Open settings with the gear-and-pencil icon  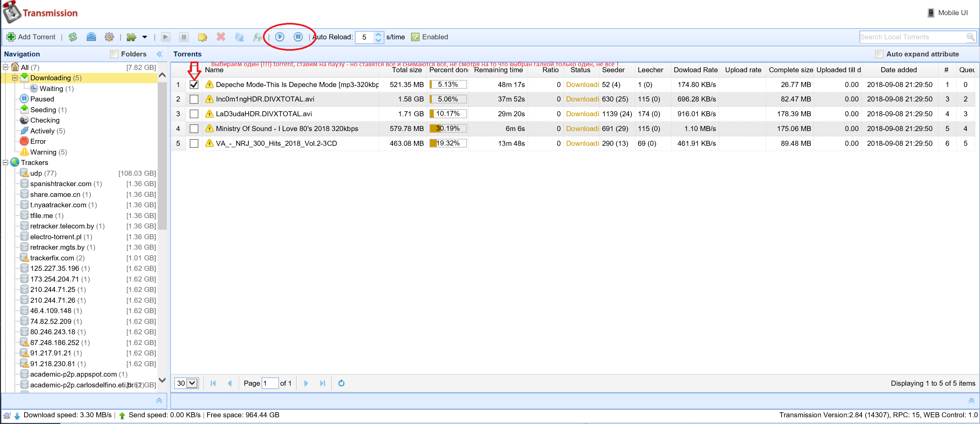point(109,37)
